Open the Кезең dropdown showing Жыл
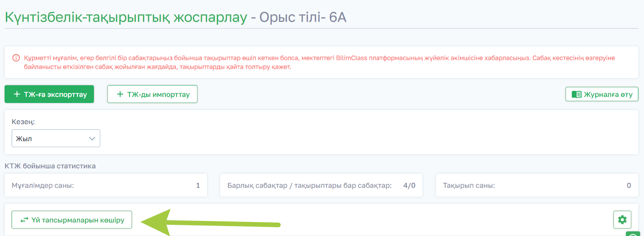 pyautogui.click(x=56, y=138)
